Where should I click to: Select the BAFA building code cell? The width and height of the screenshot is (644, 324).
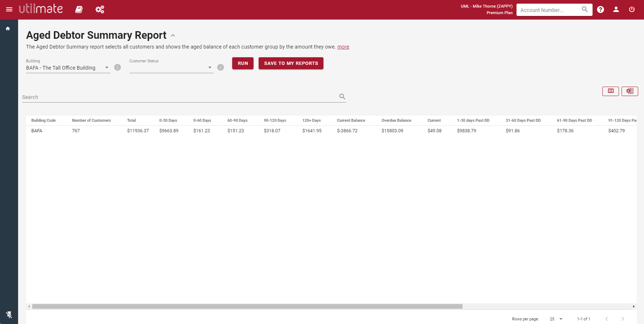coord(37,131)
